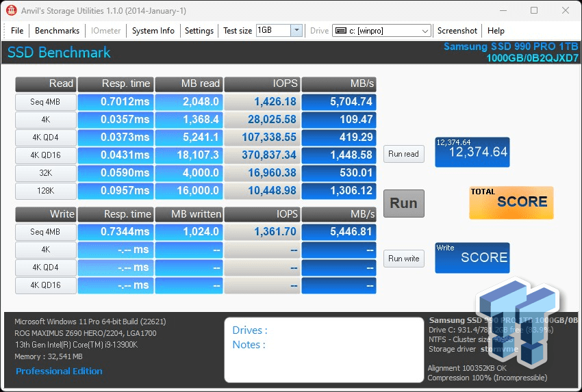The height and width of the screenshot is (392, 582).
Task: Click the 1,024.0 MB written value
Action: tap(189, 232)
